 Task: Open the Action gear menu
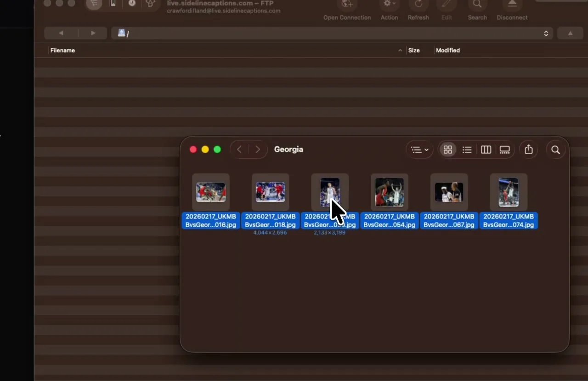click(389, 11)
